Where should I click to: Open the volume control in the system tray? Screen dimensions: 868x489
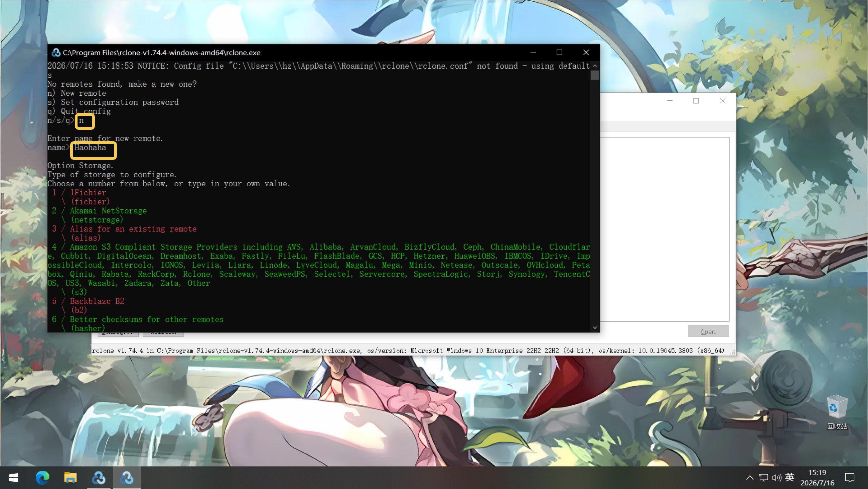pyautogui.click(x=776, y=478)
